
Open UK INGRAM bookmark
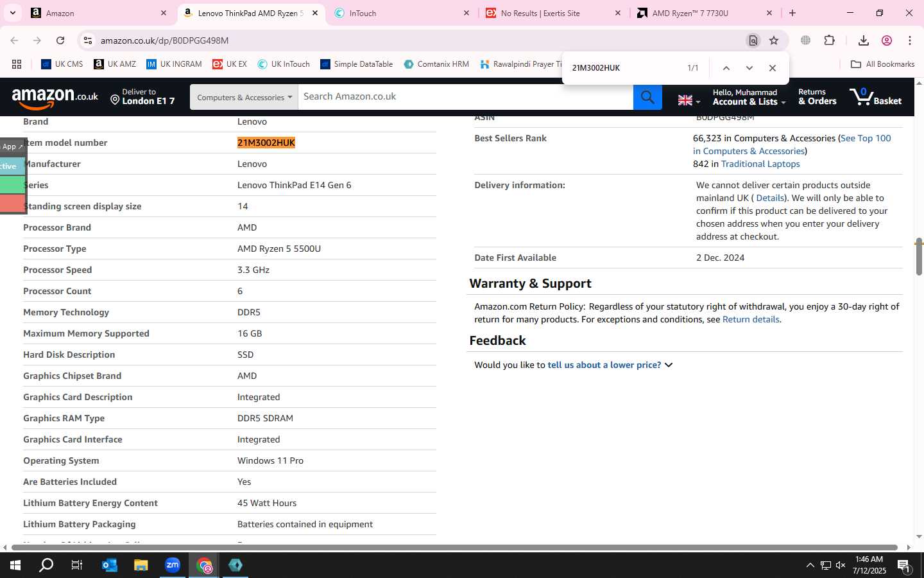tap(173, 64)
